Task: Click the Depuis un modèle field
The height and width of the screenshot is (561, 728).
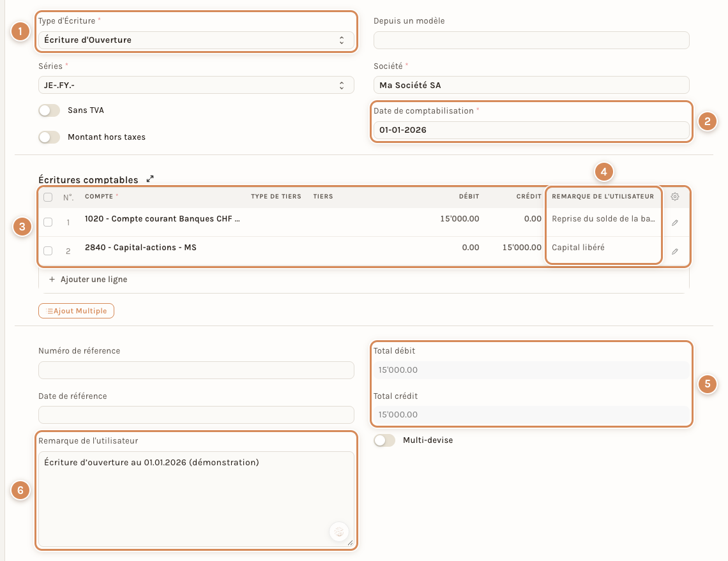Action: pyautogui.click(x=531, y=40)
